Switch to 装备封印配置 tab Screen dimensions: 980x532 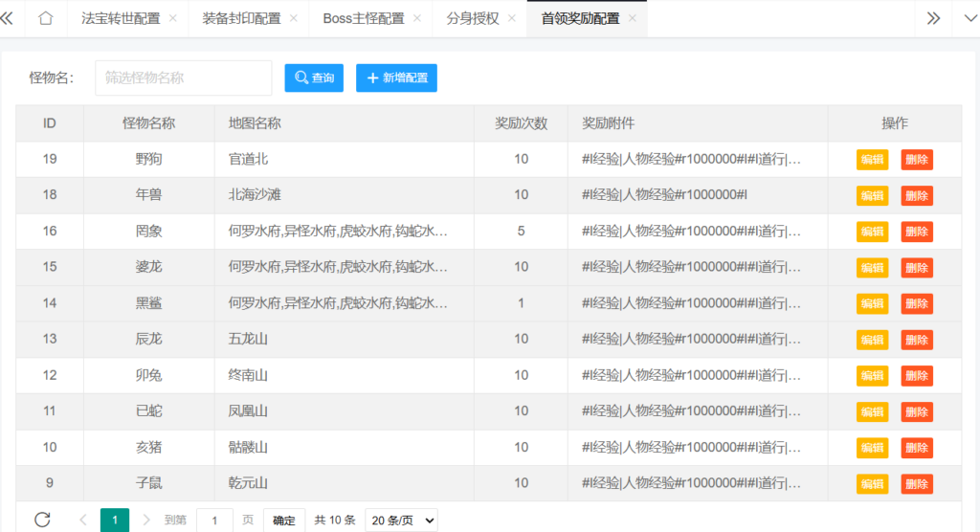coord(241,19)
